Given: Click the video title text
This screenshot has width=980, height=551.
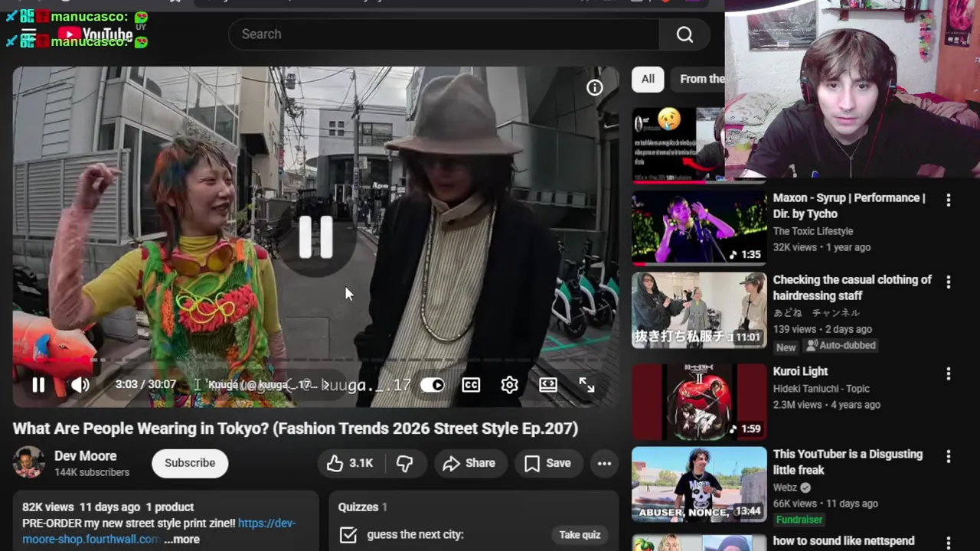Looking at the screenshot, I should point(296,429).
